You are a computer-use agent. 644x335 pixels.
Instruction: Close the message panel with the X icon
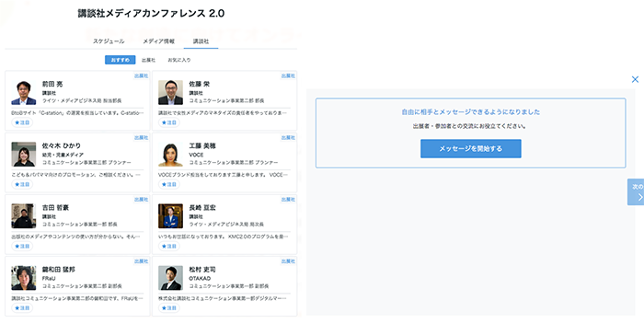tap(635, 79)
